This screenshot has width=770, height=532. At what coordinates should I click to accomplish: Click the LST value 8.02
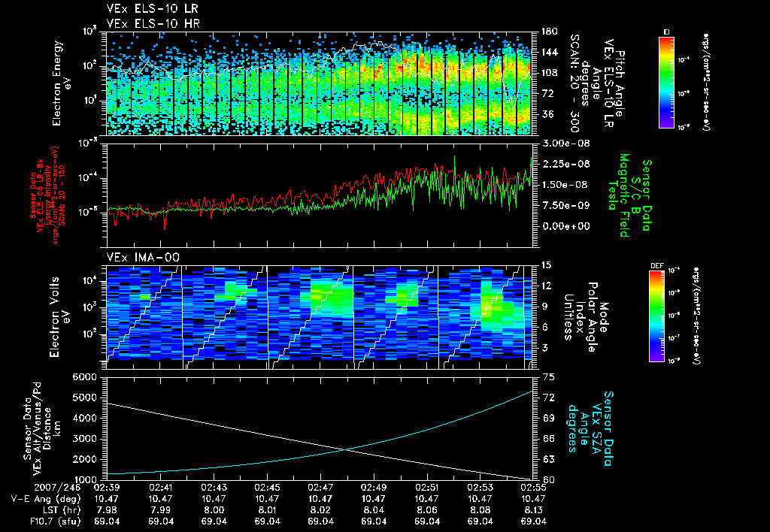click(x=320, y=510)
